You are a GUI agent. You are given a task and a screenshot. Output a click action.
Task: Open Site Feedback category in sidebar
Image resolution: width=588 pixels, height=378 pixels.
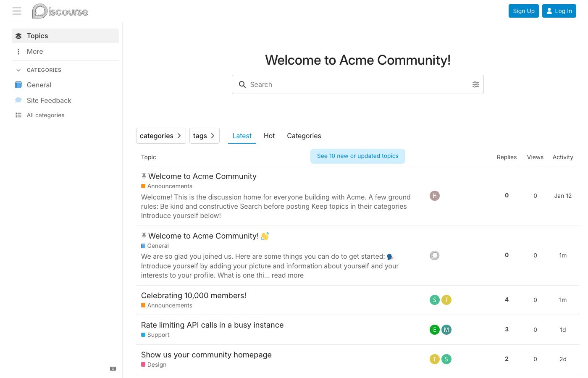pyautogui.click(x=65, y=100)
